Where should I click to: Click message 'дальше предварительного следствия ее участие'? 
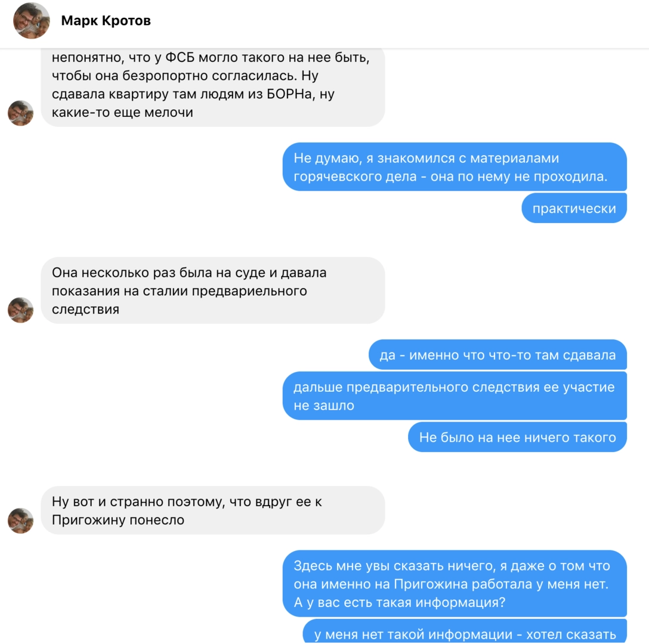pos(455,396)
